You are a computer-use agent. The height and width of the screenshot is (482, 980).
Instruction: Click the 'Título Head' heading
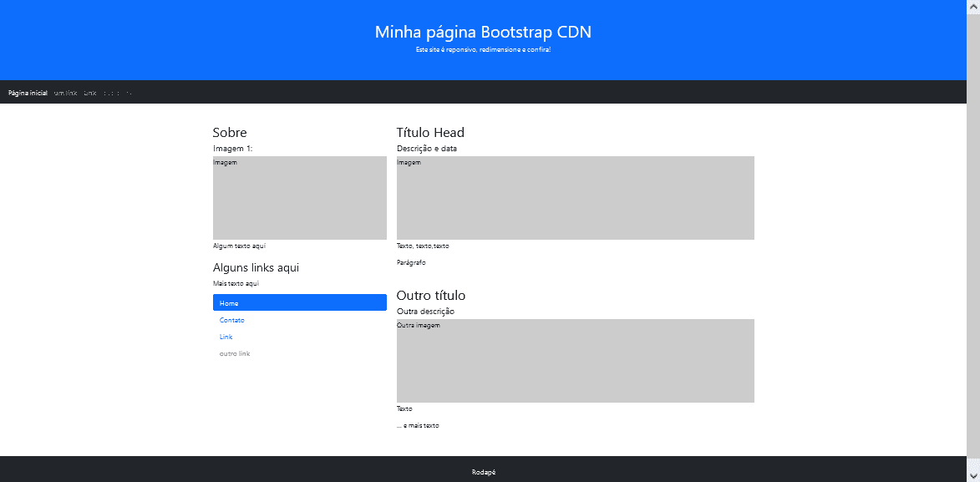click(x=430, y=133)
